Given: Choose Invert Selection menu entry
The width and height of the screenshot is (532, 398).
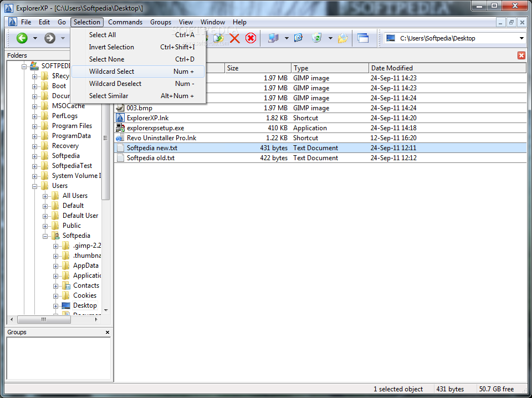Looking at the screenshot, I should [138, 47].
